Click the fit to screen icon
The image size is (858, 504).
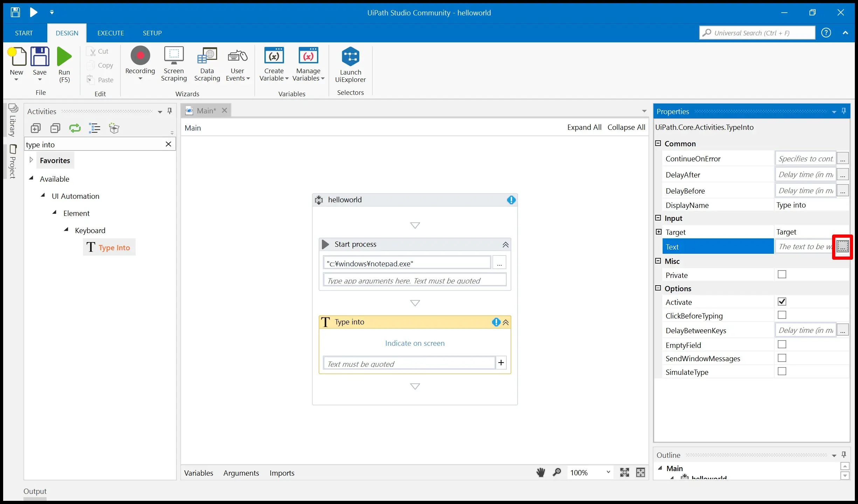625,472
